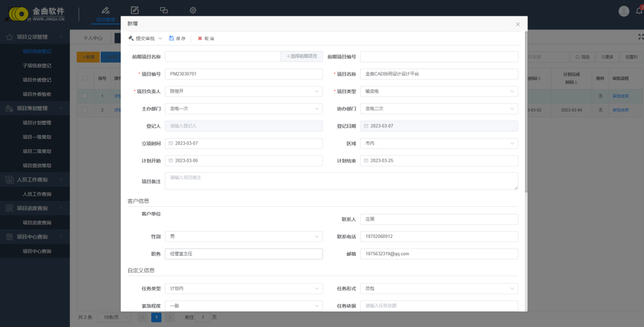Click the settings gear icon in top navigation
Image resolution: width=644 pixels, height=327 pixels.
click(x=193, y=10)
